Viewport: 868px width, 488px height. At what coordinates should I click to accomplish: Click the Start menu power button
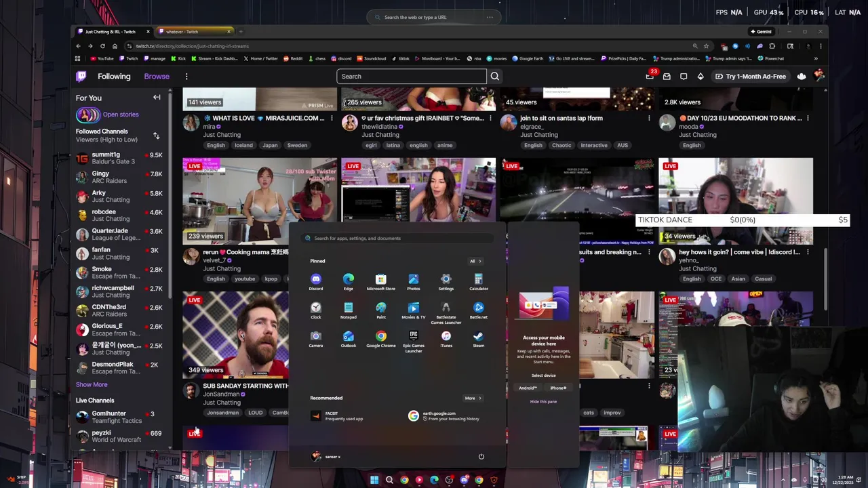(481, 456)
